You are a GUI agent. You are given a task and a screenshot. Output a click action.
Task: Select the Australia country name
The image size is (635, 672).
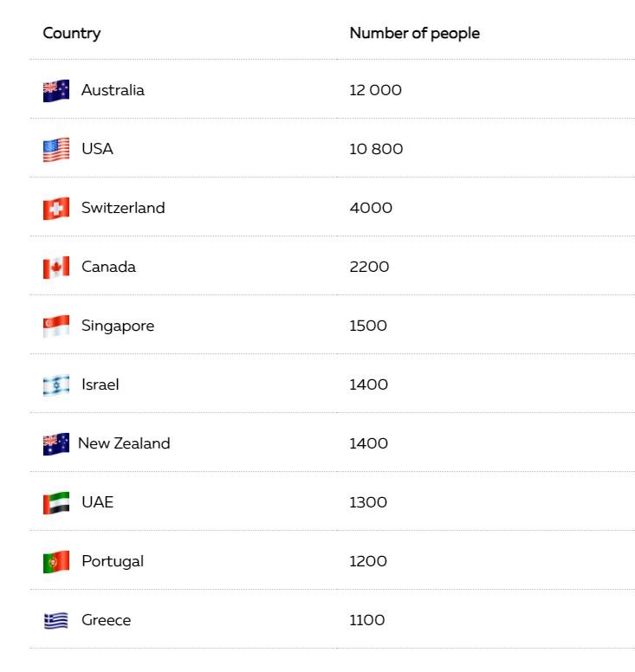[x=113, y=90]
